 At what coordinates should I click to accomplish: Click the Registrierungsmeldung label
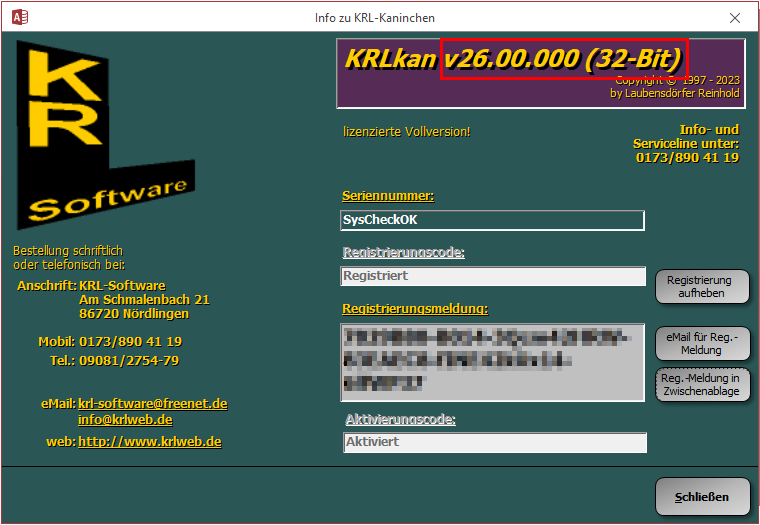tap(415, 309)
